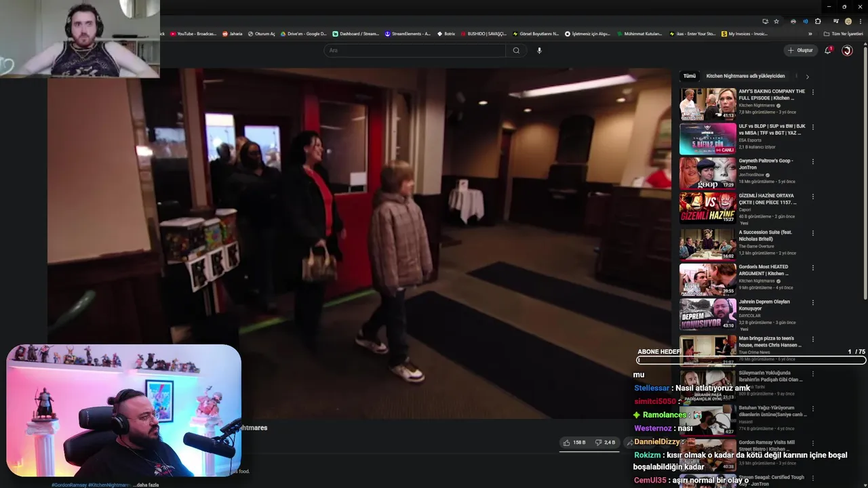This screenshot has width=868, height=488.
Task: Expand description with ...daha fazla
Action: [146, 485]
